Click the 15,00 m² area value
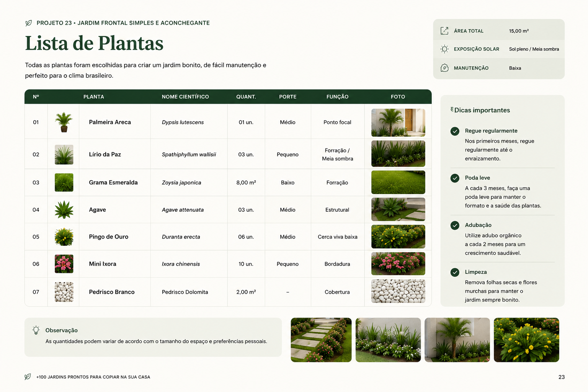 [x=519, y=31]
